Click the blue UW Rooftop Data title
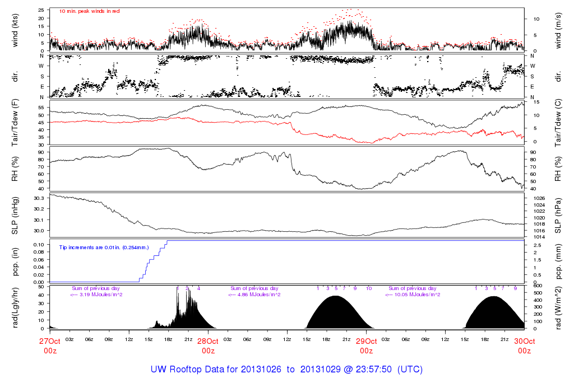This screenshot has height=392, width=574. [286, 370]
